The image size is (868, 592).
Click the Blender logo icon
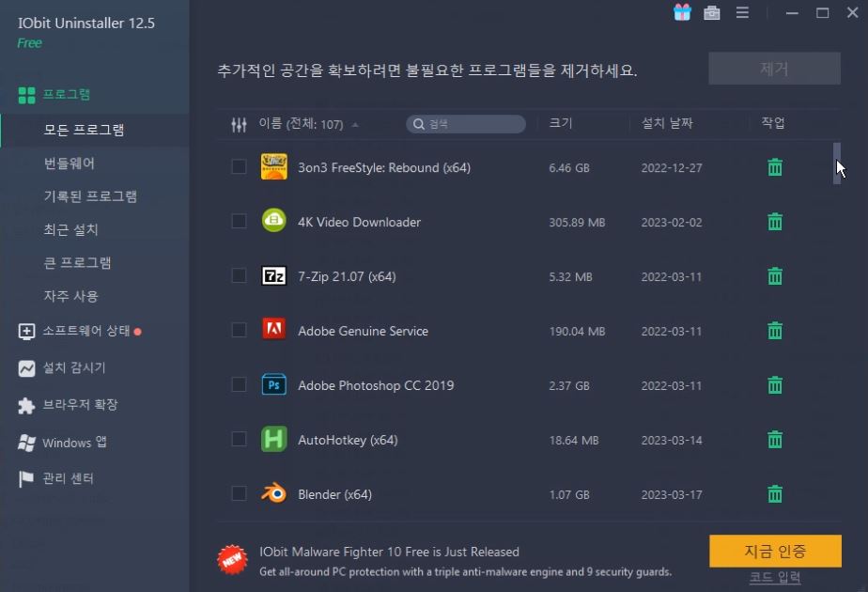click(274, 493)
